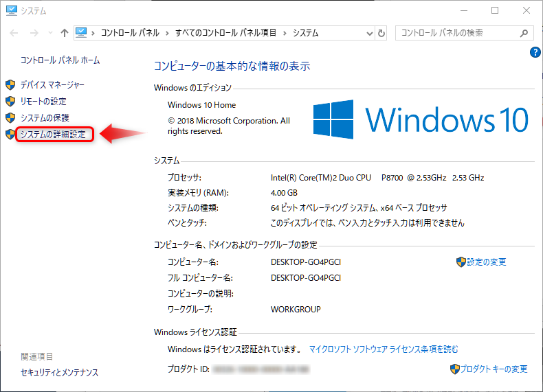This screenshot has height=392, width=543.
Task: Click the WORKGROUP value
Action: [x=296, y=310]
